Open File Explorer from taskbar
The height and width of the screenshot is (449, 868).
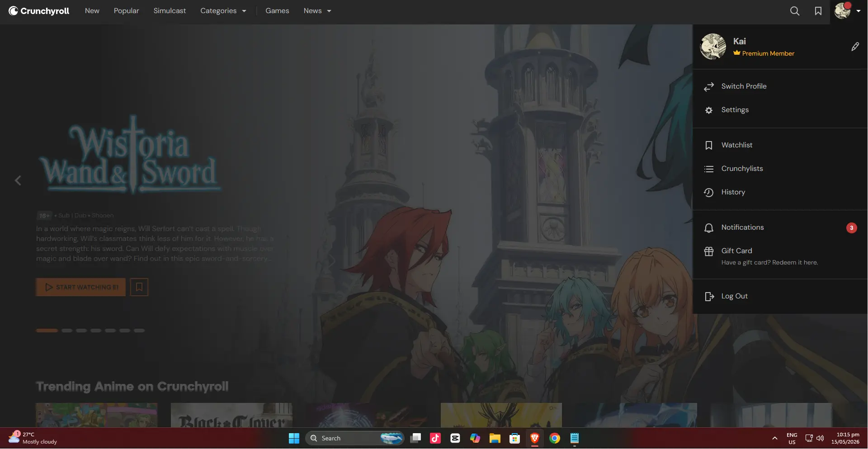click(x=495, y=438)
